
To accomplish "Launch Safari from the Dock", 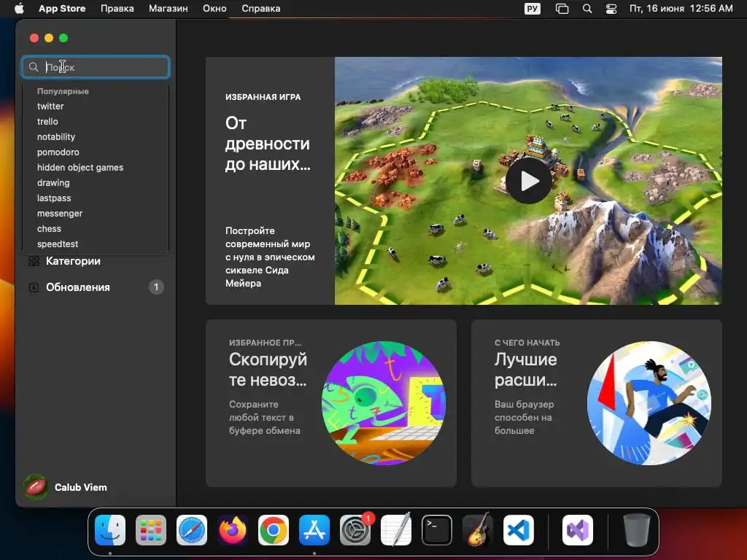I will 192,530.
